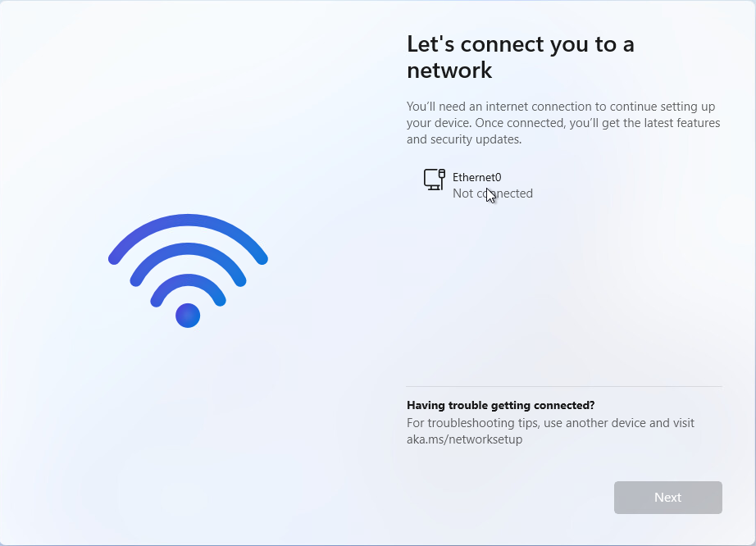This screenshot has height=546, width=756.
Task: Click the word "network" in the heading
Action: (x=449, y=71)
